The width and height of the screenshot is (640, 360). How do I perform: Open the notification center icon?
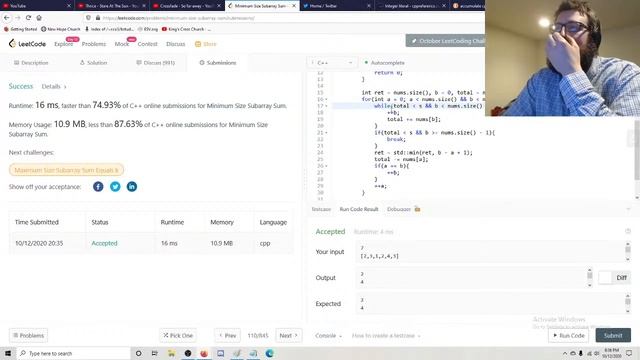tap(629, 353)
